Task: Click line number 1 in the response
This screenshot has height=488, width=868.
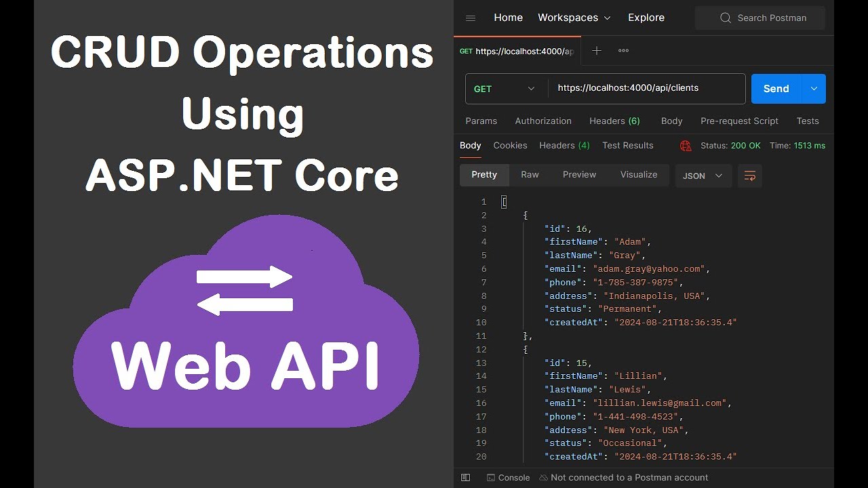Action: [x=484, y=202]
